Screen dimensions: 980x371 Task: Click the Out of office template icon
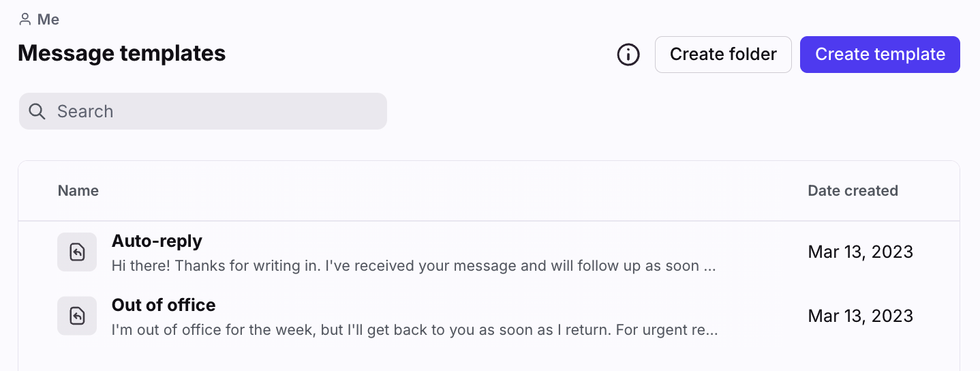[77, 316]
